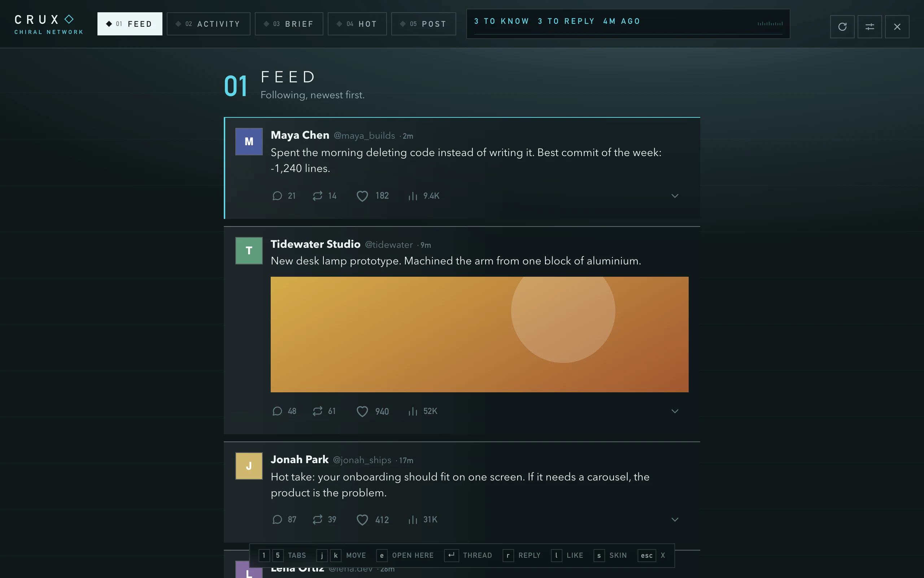The width and height of the screenshot is (924, 578).
Task: Click the refresh icon in top bar
Action: point(842,27)
